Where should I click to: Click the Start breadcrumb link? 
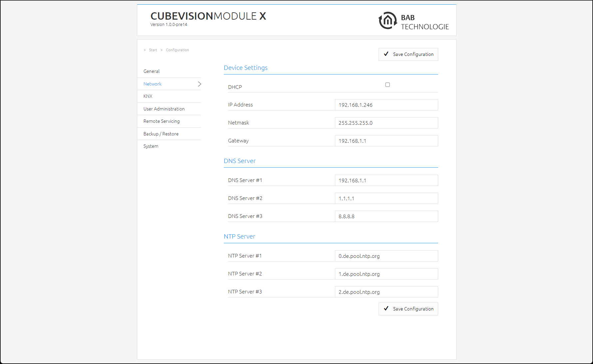tap(153, 50)
